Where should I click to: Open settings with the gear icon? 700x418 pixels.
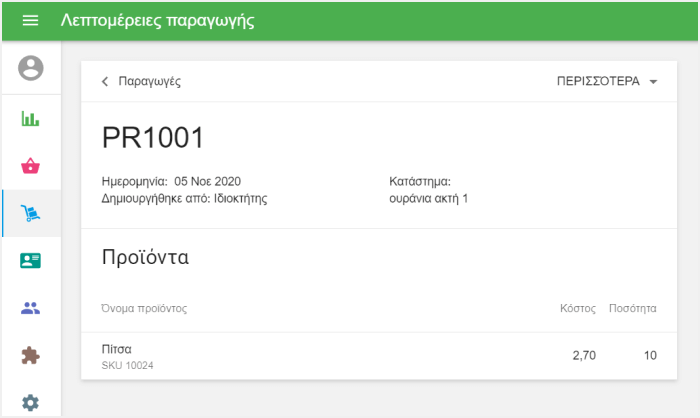click(31, 402)
